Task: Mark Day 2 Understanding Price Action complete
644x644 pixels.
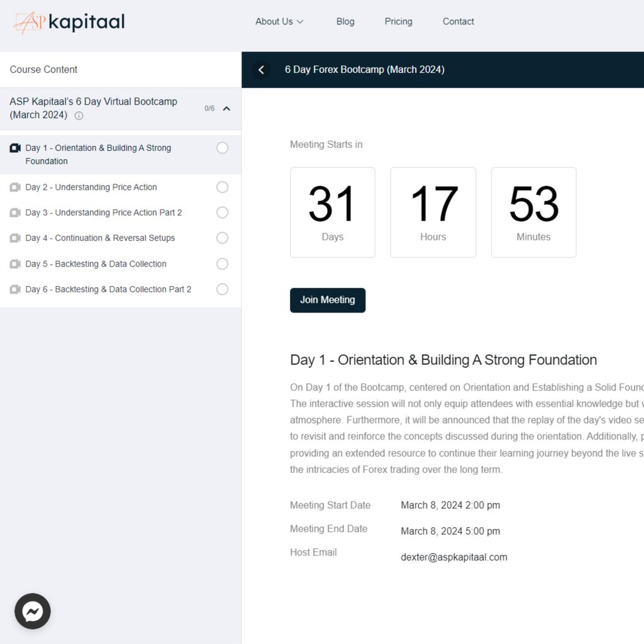Action: [222, 187]
